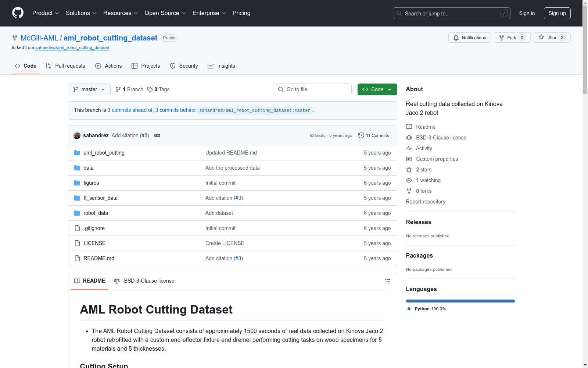This screenshot has height=368, width=588.
Task: Open the master branch dropdown
Action: [x=89, y=89]
